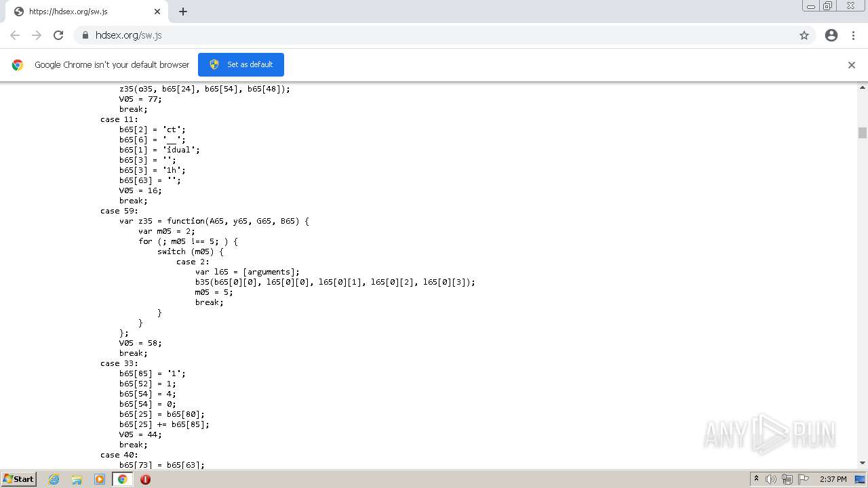Click the 'b65[73] = b65[63];' line
This screenshot has height=488, width=868.
(x=162, y=465)
